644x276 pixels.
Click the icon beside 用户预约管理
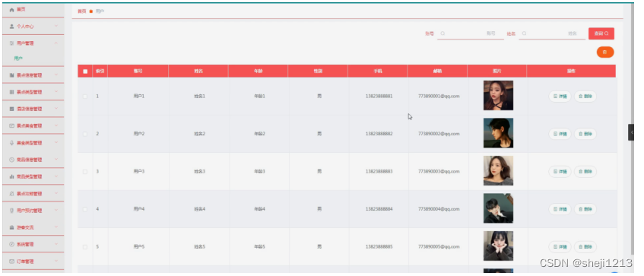tap(11, 211)
